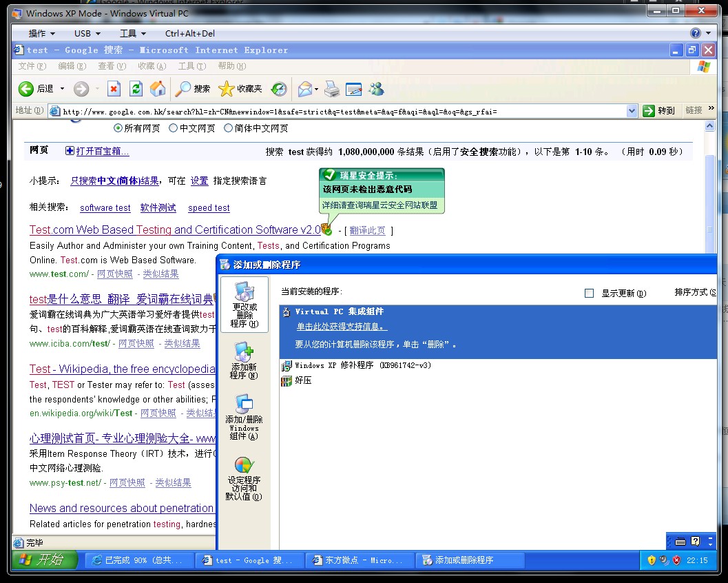Select the 中文网页 radio button

(174, 128)
